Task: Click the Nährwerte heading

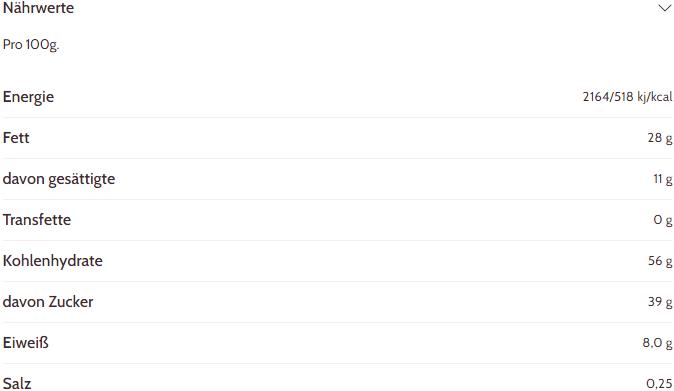Action: [38, 8]
